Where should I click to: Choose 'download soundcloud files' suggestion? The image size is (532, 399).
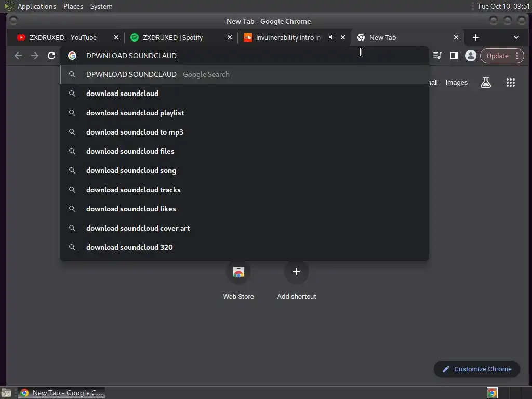pos(244,151)
